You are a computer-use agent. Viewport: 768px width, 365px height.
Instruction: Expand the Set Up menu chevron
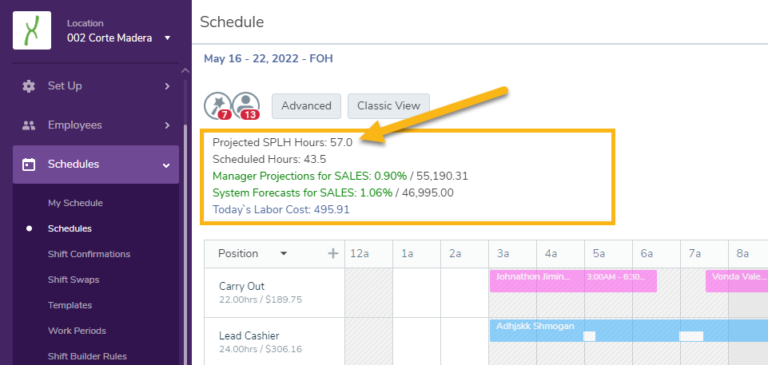pos(167,86)
